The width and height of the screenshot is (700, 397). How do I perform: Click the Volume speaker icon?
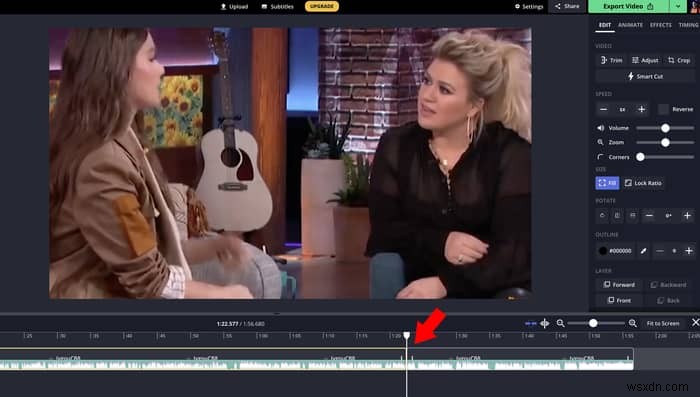(x=600, y=128)
